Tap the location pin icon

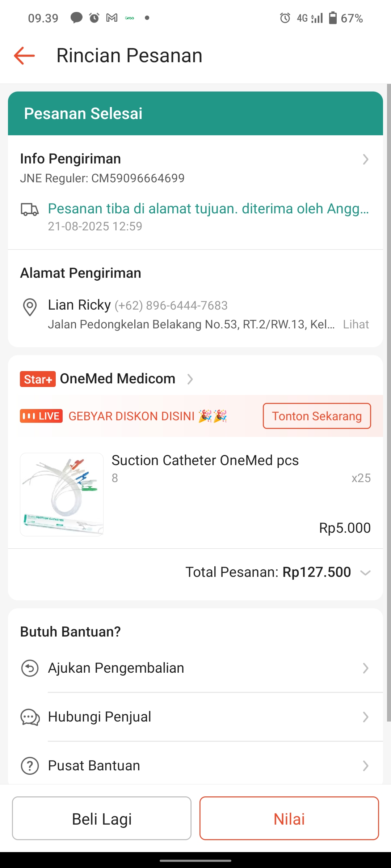point(30,307)
